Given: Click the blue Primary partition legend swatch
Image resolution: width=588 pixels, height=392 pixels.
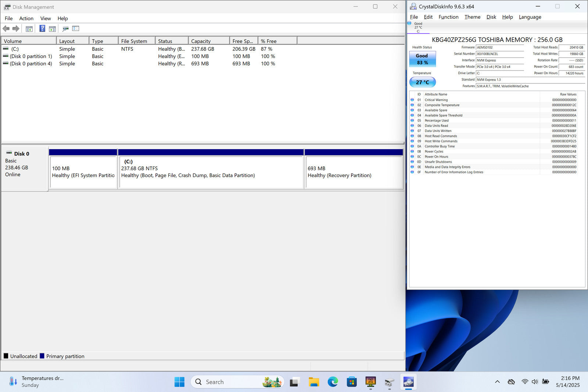Looking at the screenshot, I should pos(42,356).
